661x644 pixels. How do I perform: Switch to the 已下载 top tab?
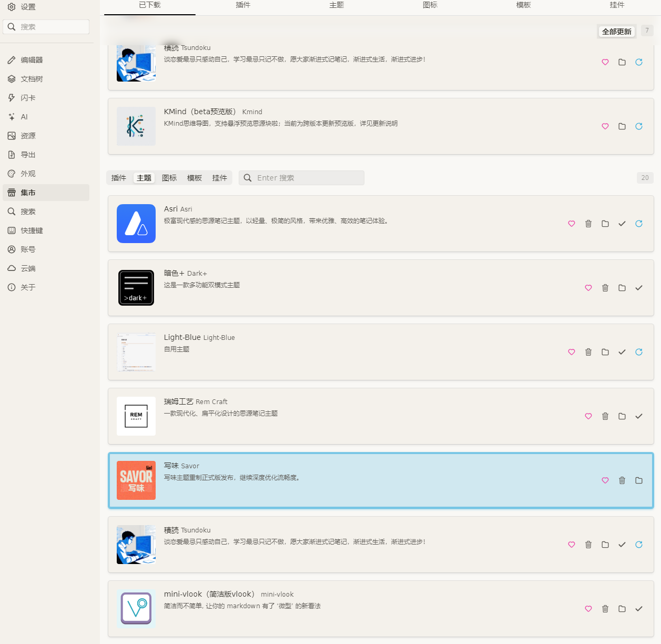pos(150,5)
